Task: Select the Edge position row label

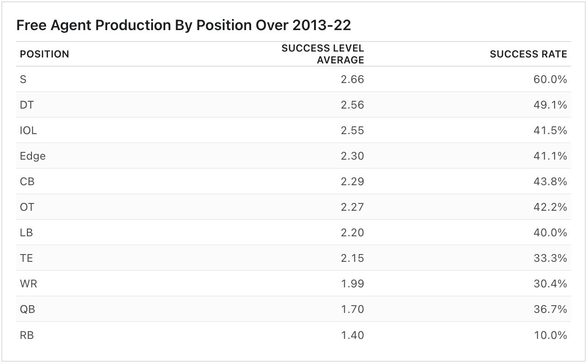Action: pos(33,156)
